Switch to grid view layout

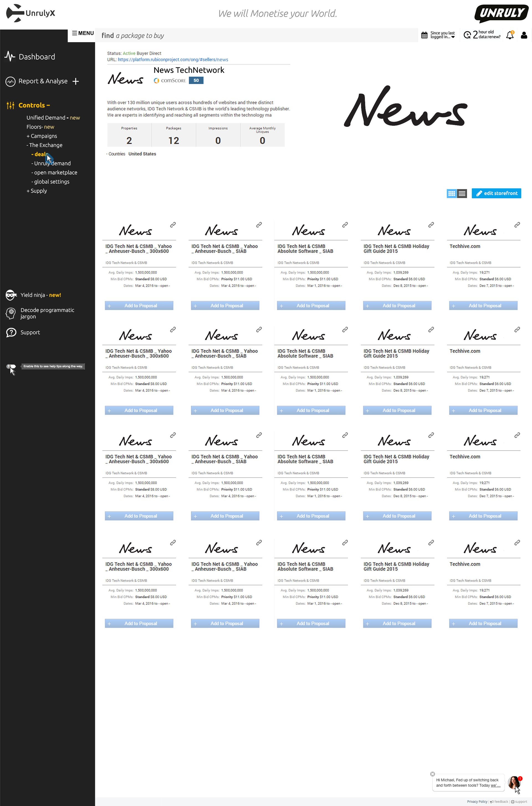point(452,193)
